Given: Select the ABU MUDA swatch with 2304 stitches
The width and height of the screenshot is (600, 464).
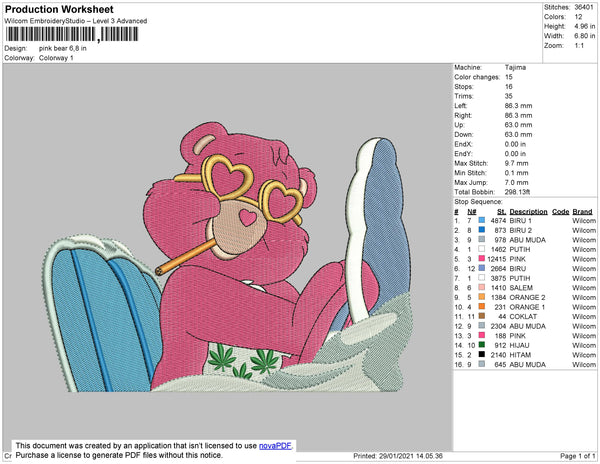Looking at the screenshot, I should [x=481, y=326].
